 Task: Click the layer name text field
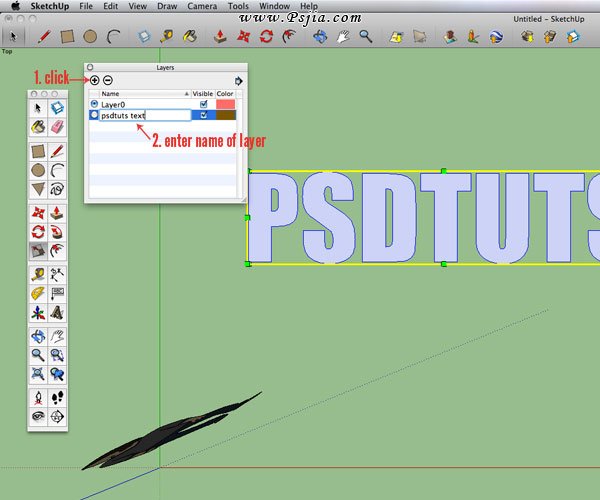pyautogui.click(x=138, y=115)
